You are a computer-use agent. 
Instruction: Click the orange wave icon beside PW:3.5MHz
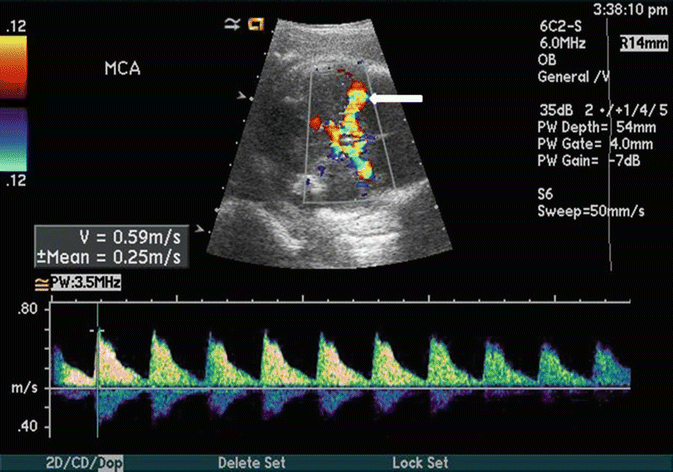click(42, 284)
